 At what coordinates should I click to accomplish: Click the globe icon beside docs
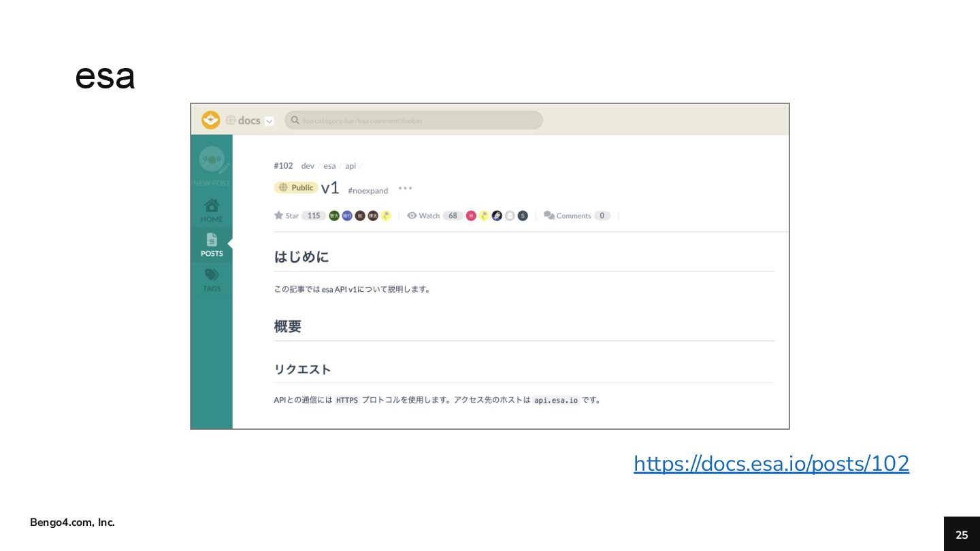[x=231, y=120]
